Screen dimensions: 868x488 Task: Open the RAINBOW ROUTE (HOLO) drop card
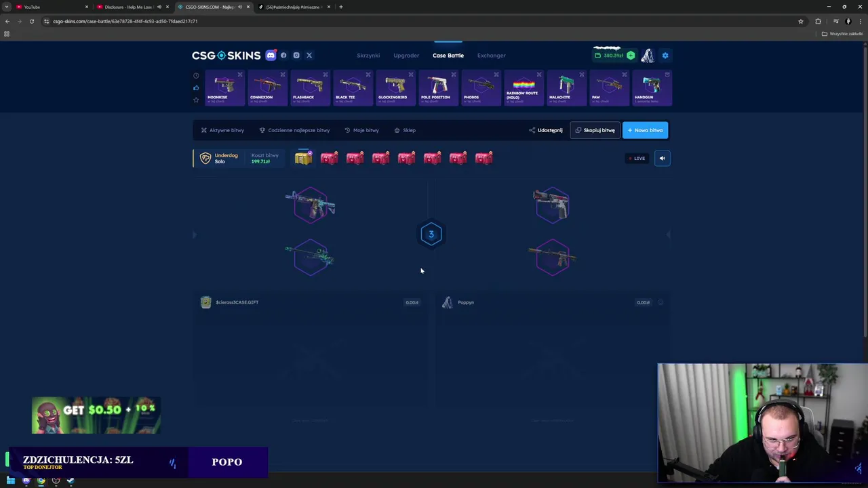(524, 88)
